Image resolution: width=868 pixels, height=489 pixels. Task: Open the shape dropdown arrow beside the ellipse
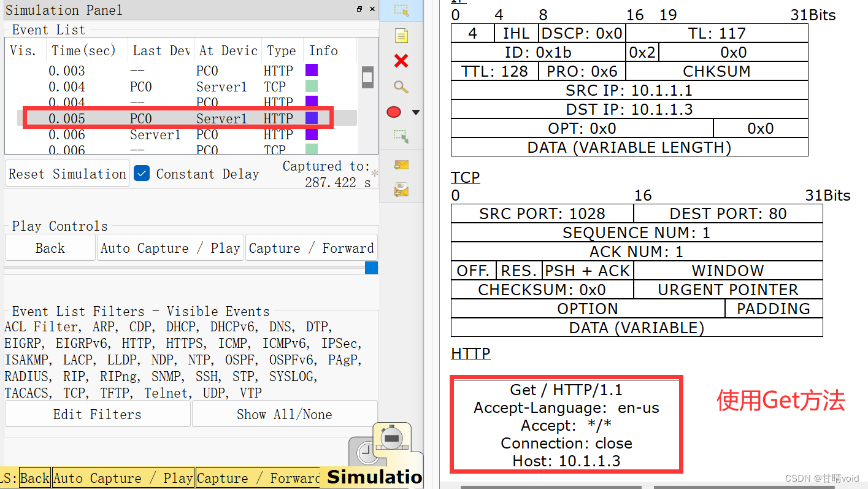point(416,112)
